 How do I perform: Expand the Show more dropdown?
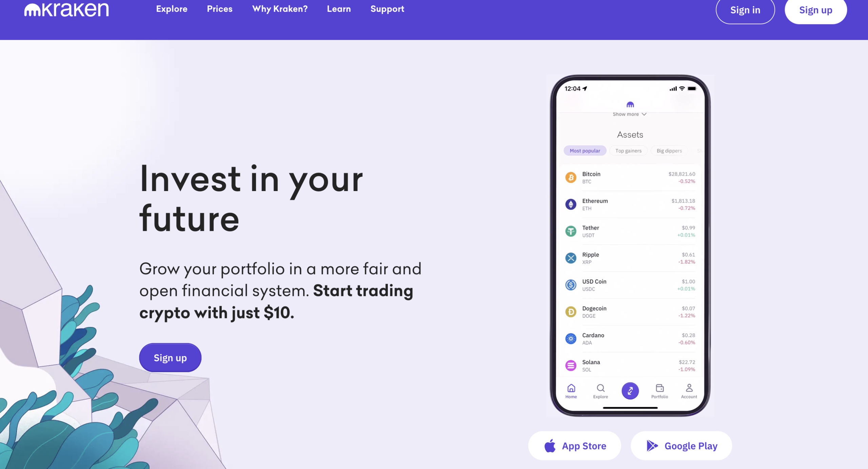point(630,114)
